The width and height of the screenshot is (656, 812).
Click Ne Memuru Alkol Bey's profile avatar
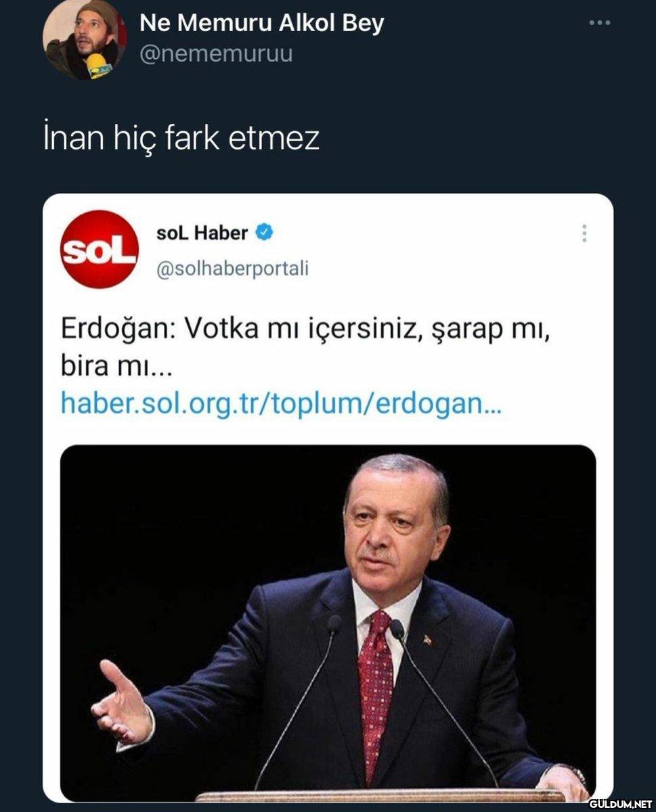click(x=85, y=39)
